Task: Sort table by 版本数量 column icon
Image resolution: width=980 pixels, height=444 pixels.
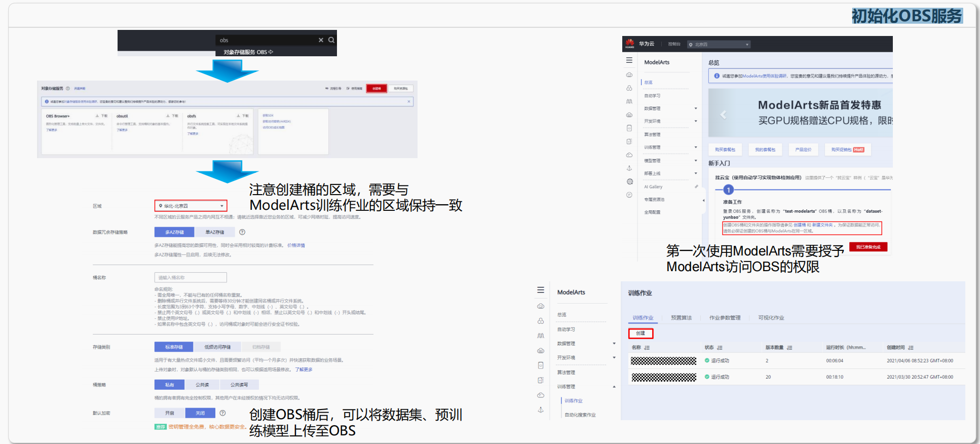Action: point(789,348)
